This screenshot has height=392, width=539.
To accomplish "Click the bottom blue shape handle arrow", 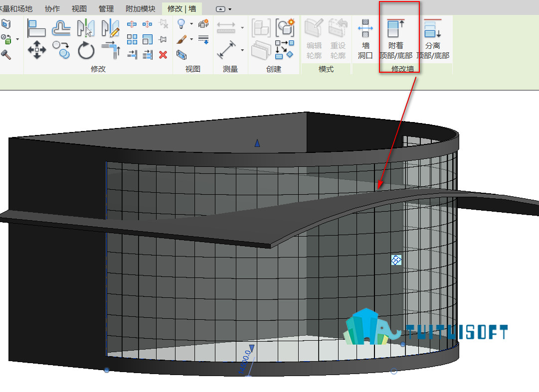I will [x=252, y=348].
